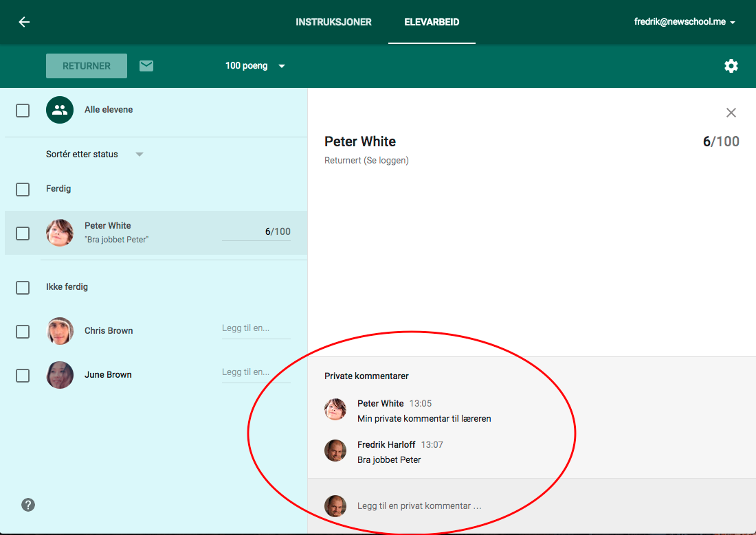Switch to the INSTRUKSJONER tab

[333, 22]
